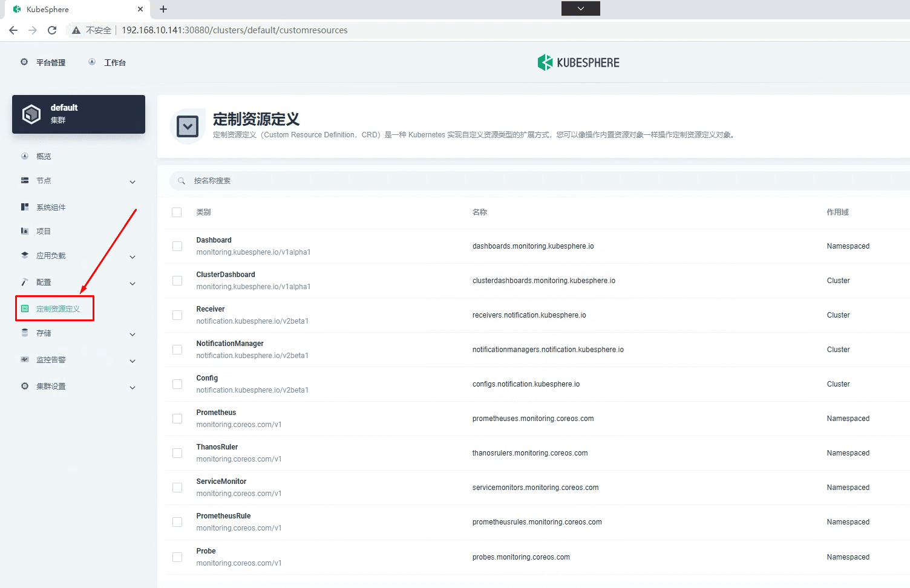Check the Receiver row checkbox
This screenshot has width=910, height=588.
tap(177, 315)
